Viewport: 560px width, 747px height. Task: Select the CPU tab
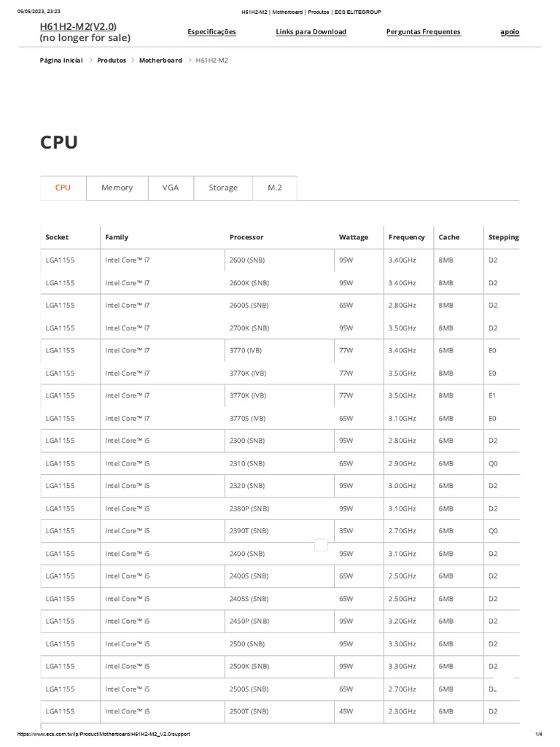[x=63, y=187]
